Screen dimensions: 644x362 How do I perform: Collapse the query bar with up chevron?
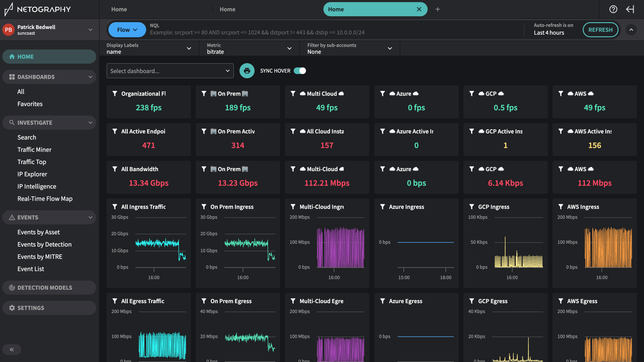631,30
